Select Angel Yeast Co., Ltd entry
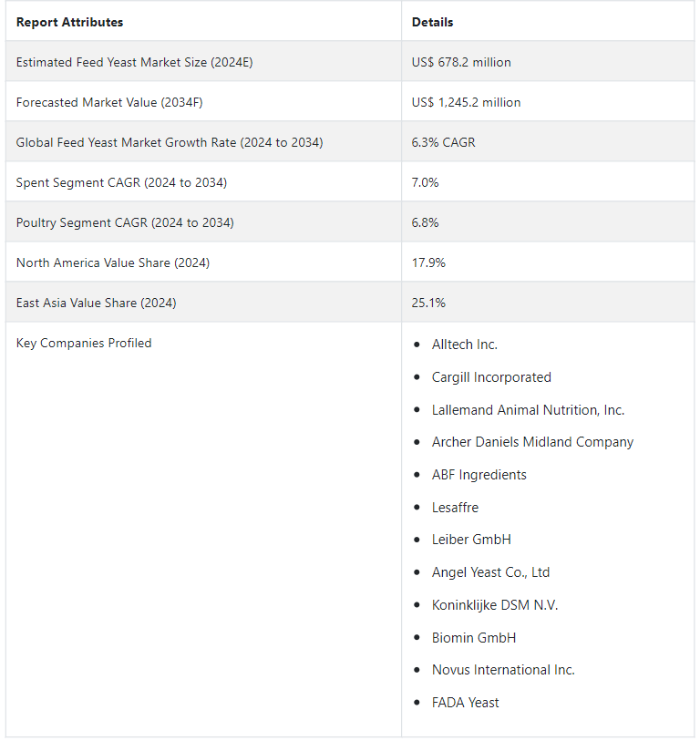The width and height of the screenshot is (700, 741). [490, 572]
